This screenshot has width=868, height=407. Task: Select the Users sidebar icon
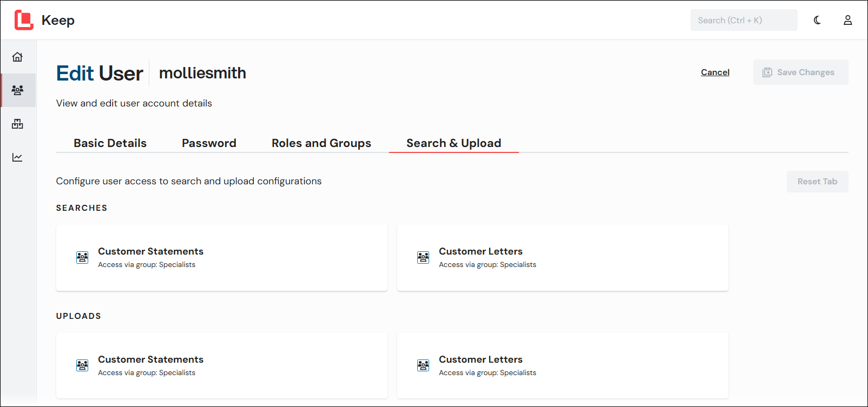(x=18, y=90)
